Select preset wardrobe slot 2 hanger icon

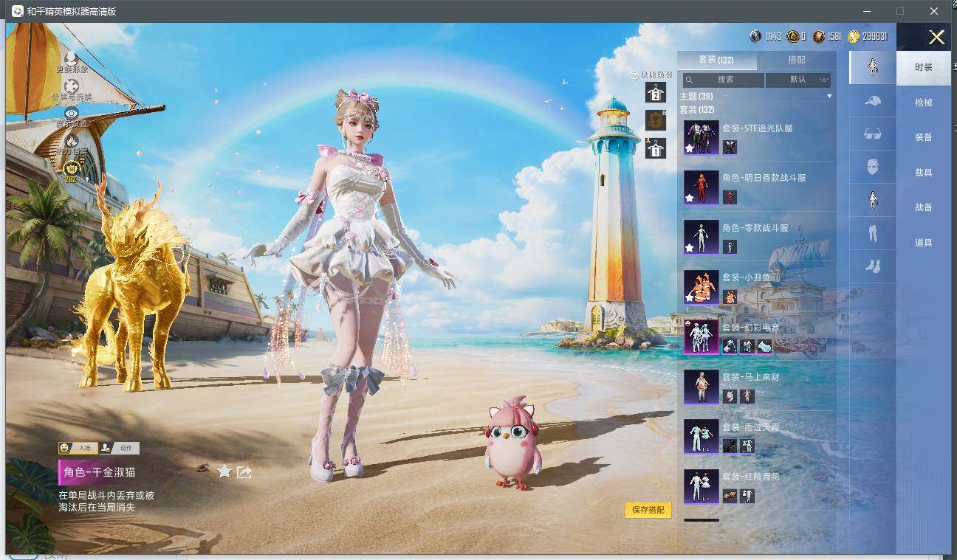click(656, 92)
